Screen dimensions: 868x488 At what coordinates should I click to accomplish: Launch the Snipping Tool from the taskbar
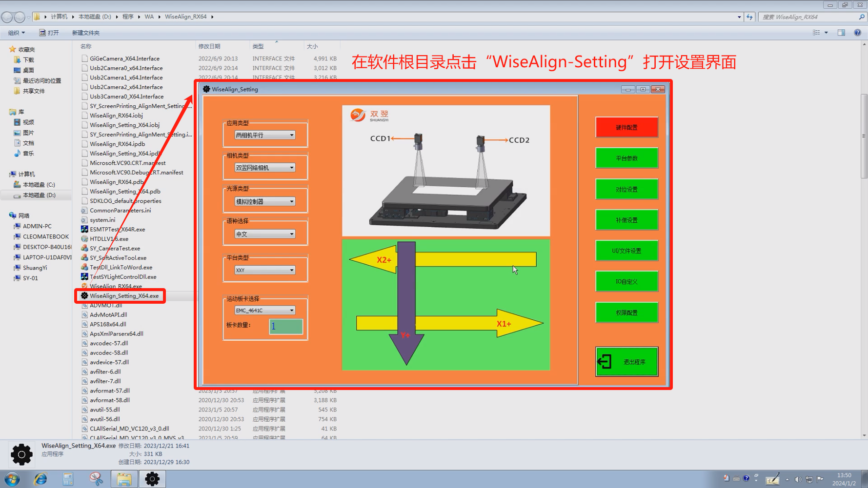96,479
